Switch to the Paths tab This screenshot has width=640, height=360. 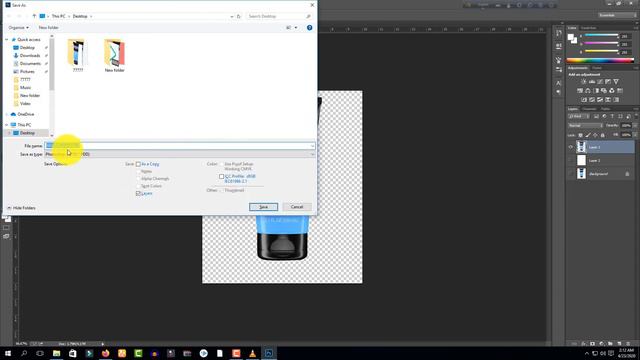(605, 109)
